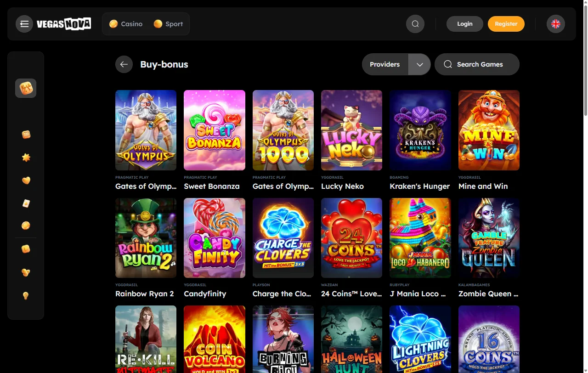Screen dimensions: 588x373
Task: Open Lucky Neko game thumbnail
Action: [x=351, y=130]
